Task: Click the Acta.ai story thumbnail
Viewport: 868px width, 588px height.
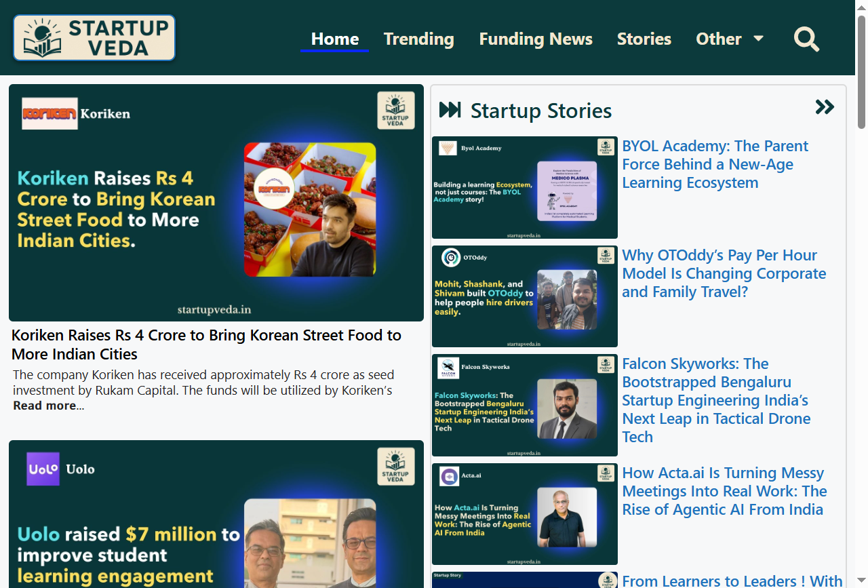Action: click(x=524, y=514)
